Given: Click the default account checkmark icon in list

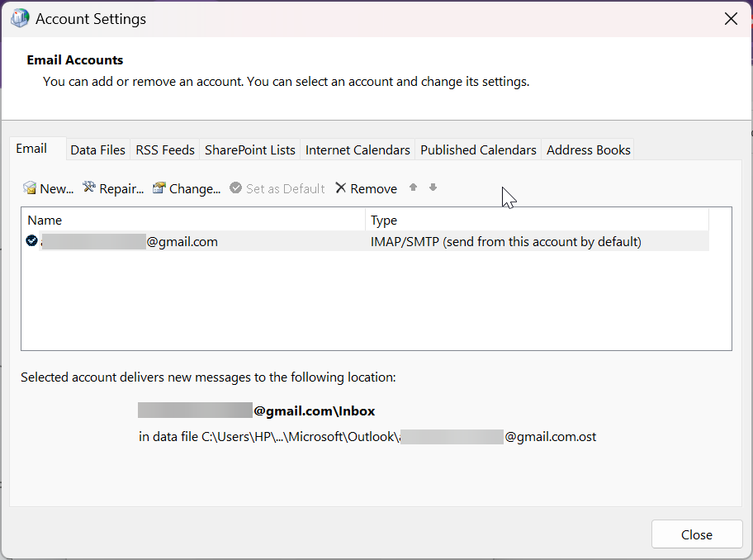Looking at the screenshot, I should tap(31, 240).
